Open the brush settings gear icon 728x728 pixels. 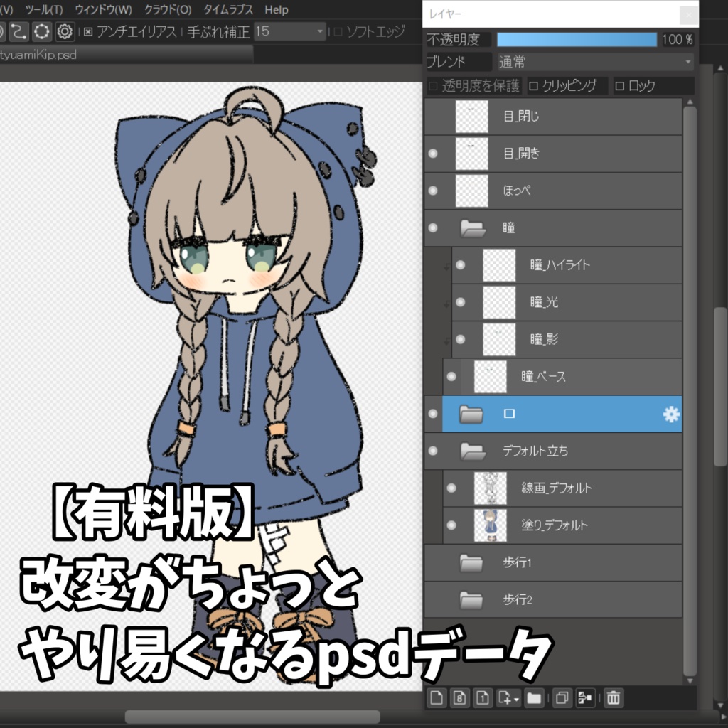click(65, 33)
